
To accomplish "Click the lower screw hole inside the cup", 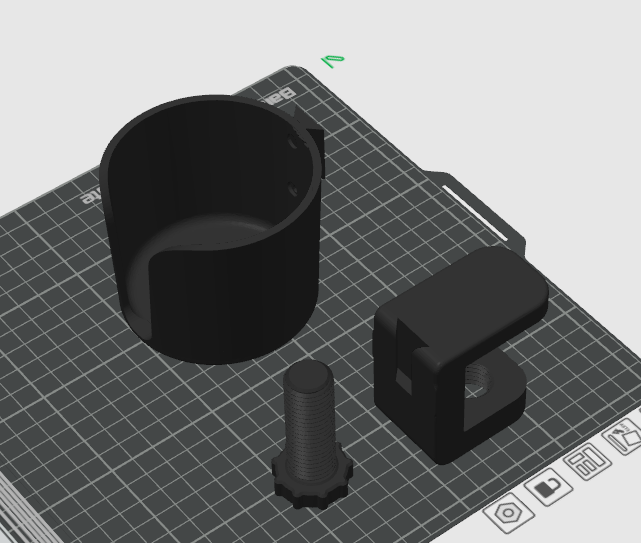I will point(294,191).
